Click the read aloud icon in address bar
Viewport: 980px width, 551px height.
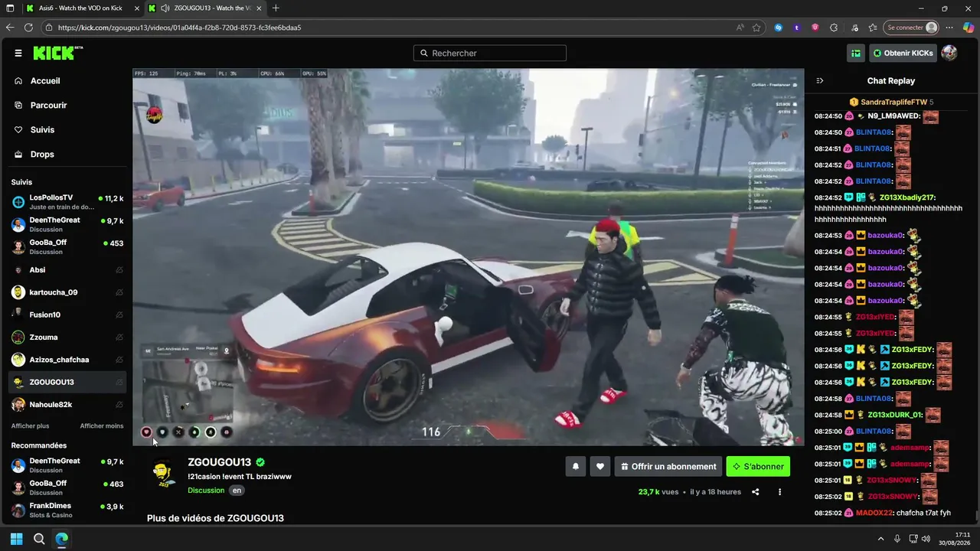click(740, 28)
